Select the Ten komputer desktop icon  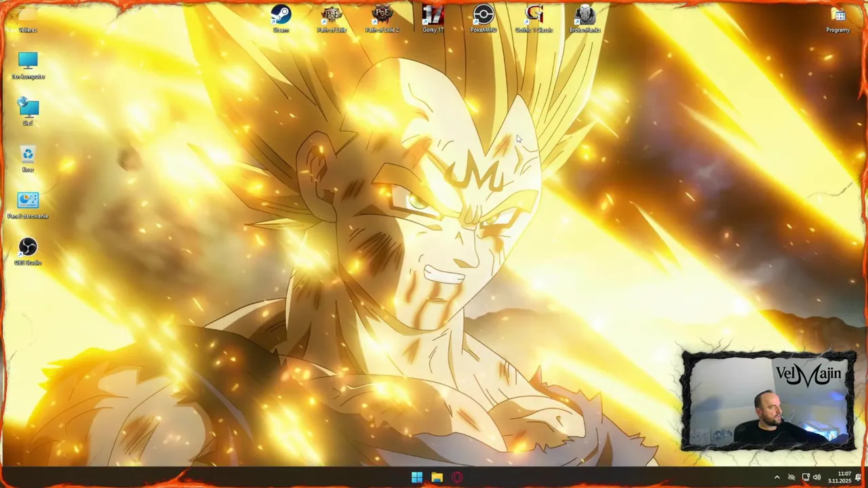[28, 65]
